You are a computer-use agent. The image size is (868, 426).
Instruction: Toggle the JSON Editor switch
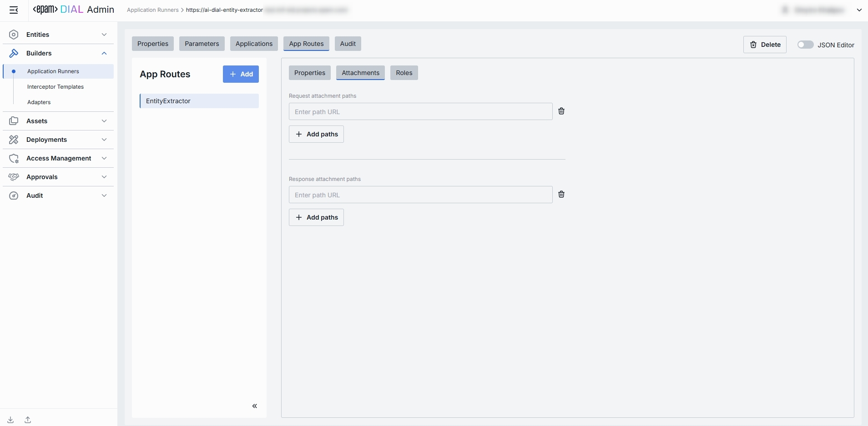[x=805, y=45]
